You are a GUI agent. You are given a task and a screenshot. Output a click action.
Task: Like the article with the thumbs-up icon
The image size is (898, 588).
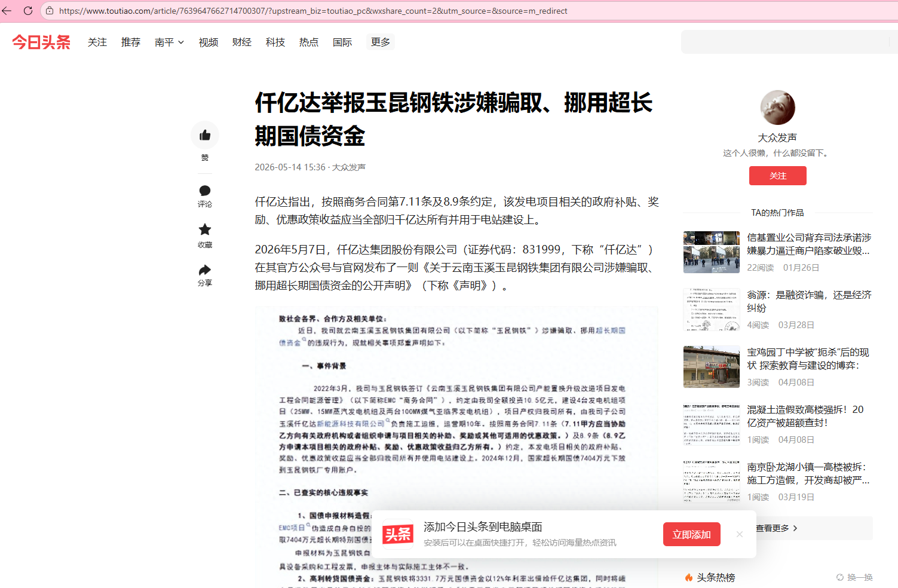205,136
